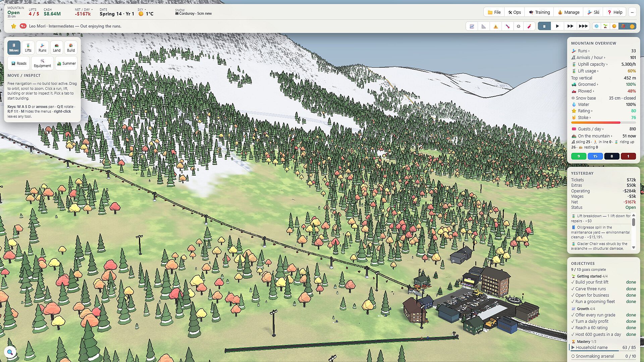The height and width of the screenshot is (362, 644).
Task: Select the Land tool tab
Action: pyautogui.click(x=57, y=48)
